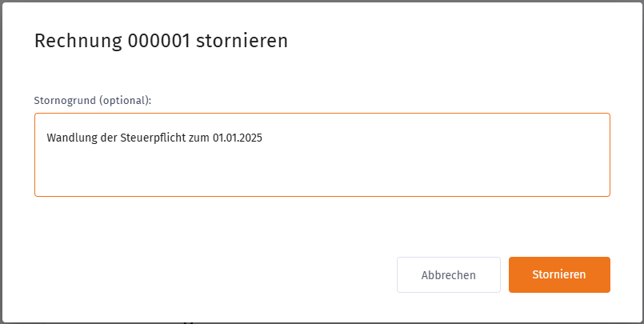Place cursor just before "Wandlung"
644x324 pixels.
click(47, 138)
